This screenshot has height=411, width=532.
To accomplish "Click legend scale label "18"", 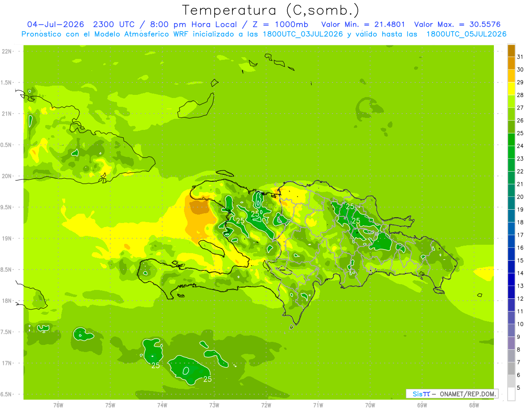I will (x=520, y=223).
